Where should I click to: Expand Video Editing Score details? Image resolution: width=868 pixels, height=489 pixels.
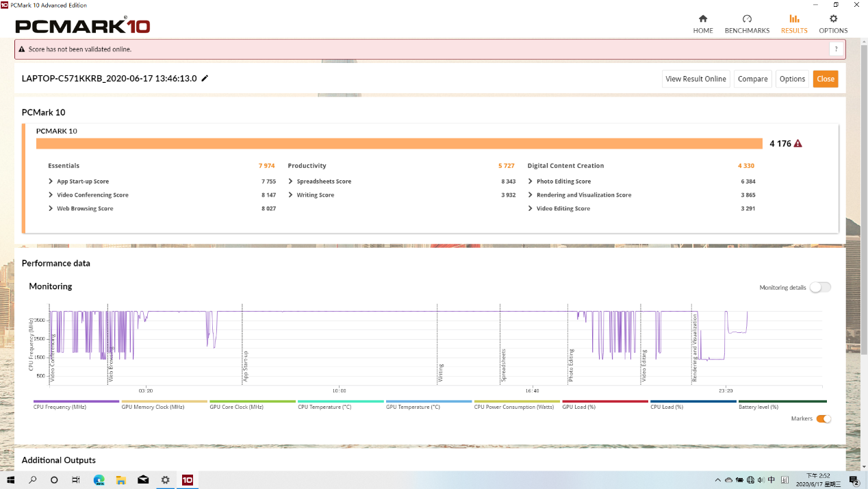click(x=531, y=208)
